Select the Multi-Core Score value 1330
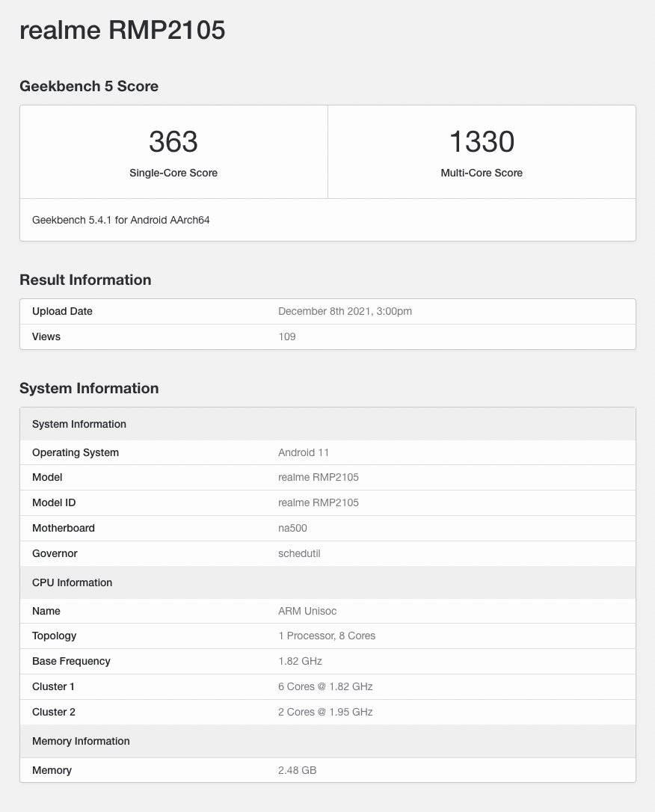655x812 pixels. (482, 141)
